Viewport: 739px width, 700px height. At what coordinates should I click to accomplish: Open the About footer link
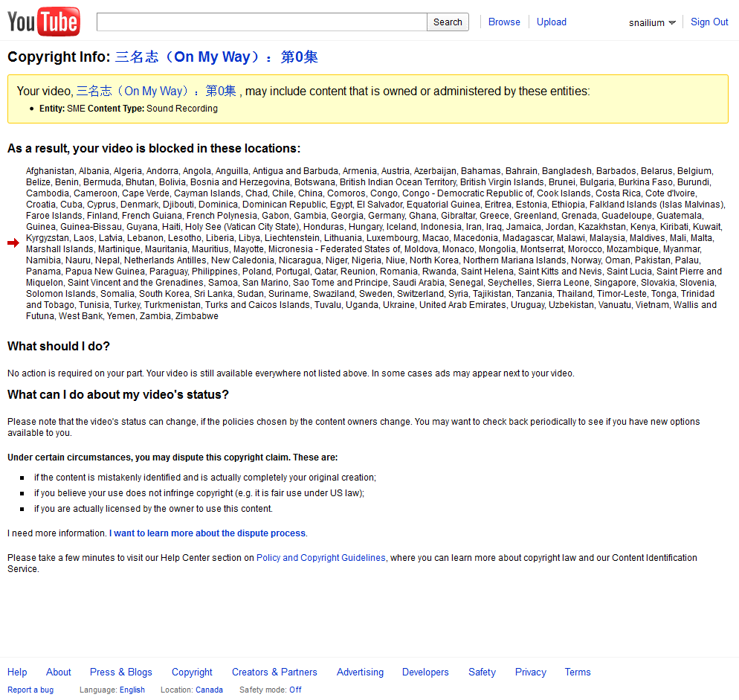click(59, 672)
